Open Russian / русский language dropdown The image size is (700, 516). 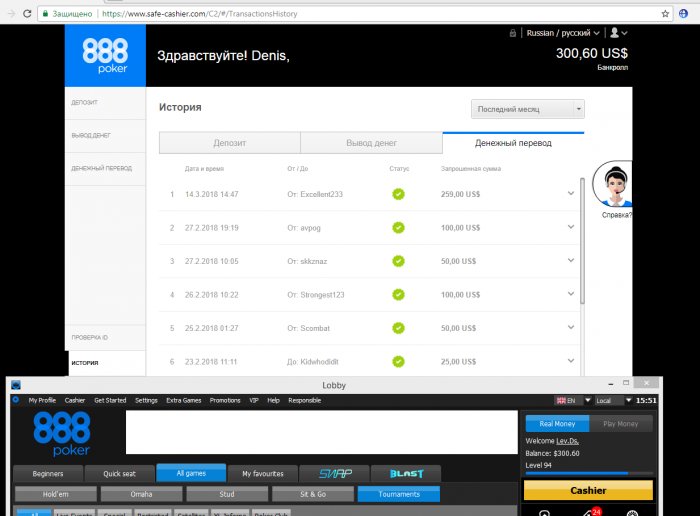click(x=562, y=33)
